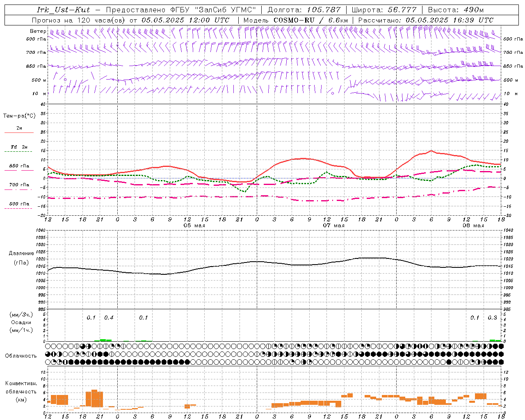525x420 pixels.
Task: Click the Давление pressure panel label
Action: click(21, 253)
